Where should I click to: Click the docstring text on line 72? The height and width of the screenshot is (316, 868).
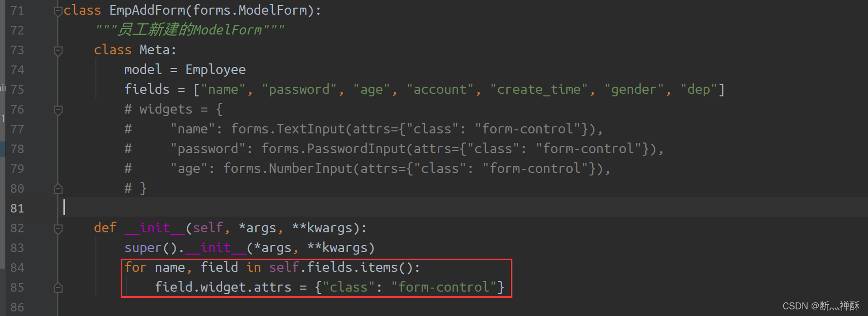[x=190, y=30]
